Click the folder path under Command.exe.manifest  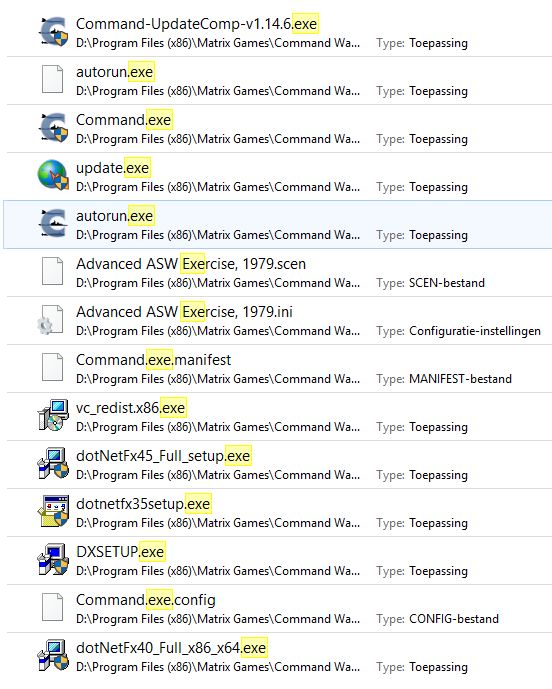(x=218, y=379)
